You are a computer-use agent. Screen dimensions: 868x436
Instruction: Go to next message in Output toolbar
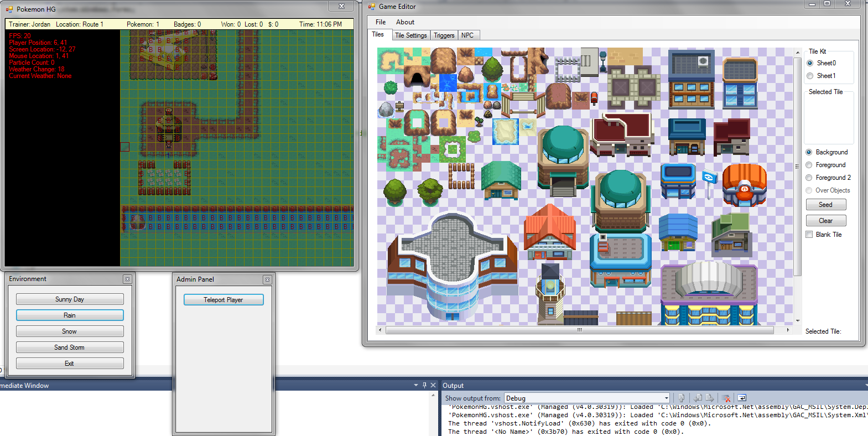710,398
